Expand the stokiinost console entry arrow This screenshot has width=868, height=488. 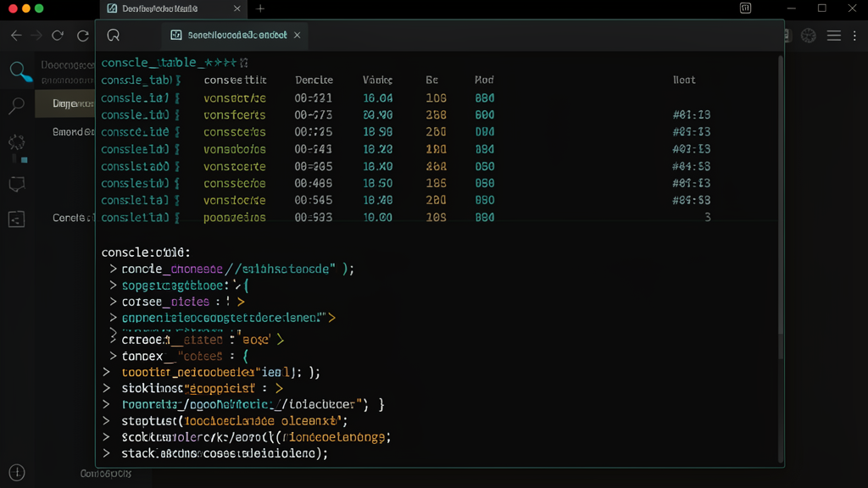106,388
